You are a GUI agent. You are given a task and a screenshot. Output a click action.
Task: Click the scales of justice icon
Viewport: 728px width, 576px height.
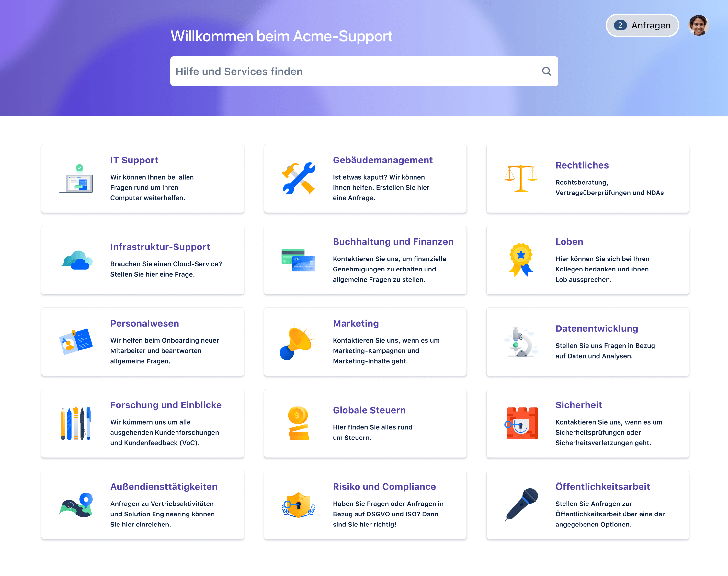point(521,178)
